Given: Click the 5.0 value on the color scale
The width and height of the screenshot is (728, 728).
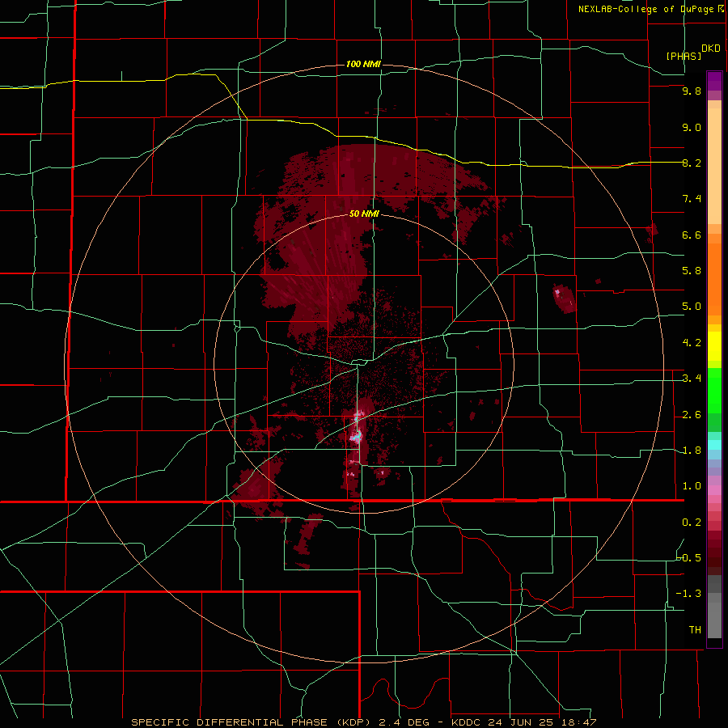Looking at the screenshot, I should click(692, 307).
